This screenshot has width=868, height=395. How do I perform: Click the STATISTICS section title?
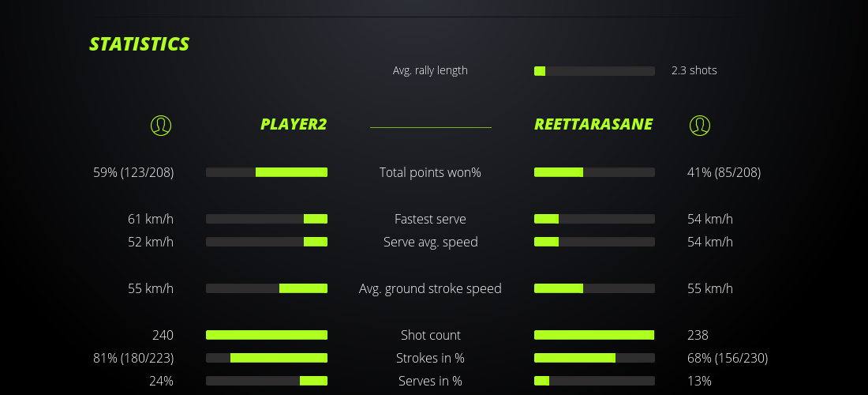pos(140,44)
